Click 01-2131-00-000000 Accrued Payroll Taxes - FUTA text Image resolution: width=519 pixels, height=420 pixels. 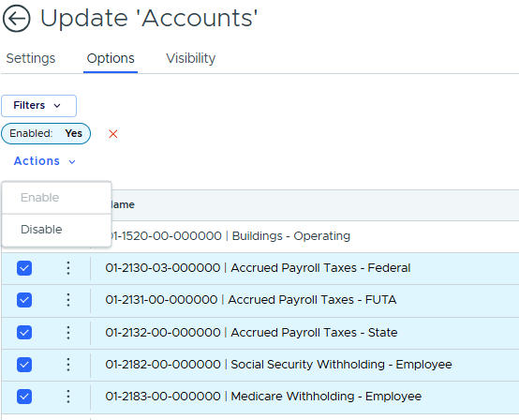click(x=251, y=300)
